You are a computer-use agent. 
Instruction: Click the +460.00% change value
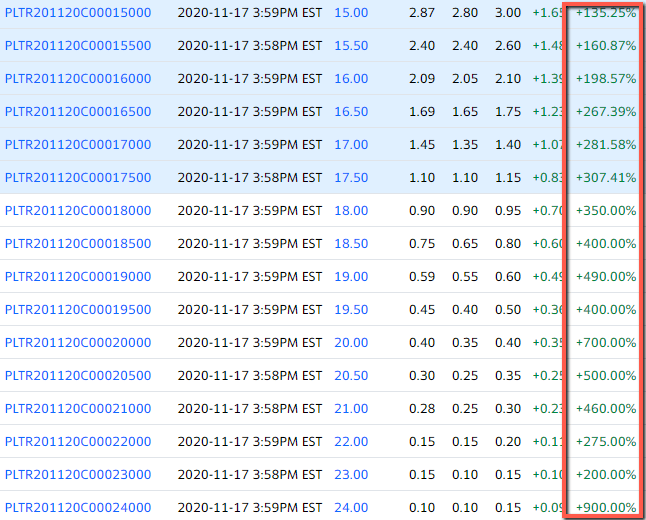point(606,408)
